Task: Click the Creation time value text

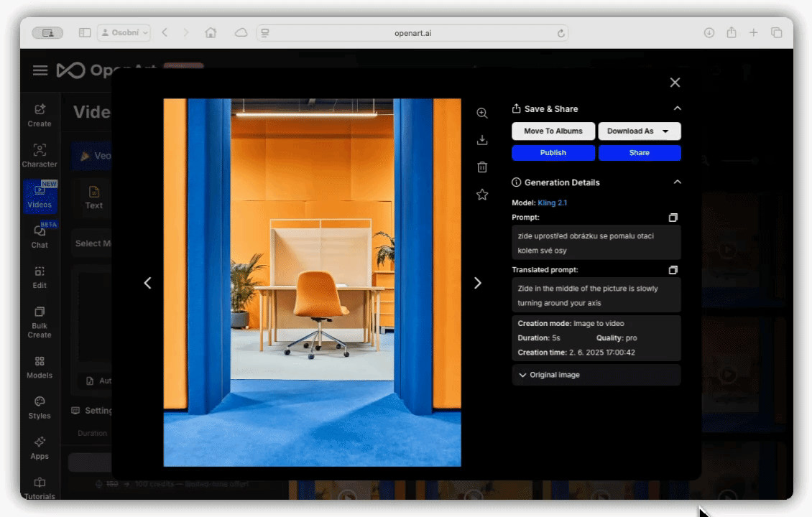Action: pos(601,353)
